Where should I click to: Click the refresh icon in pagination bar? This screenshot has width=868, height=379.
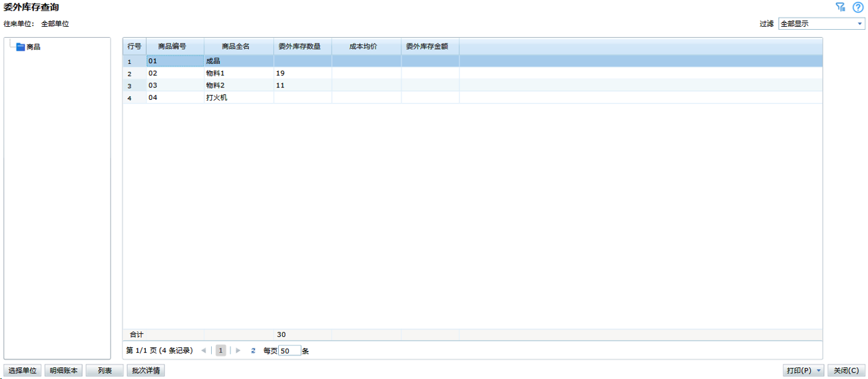[x=253, y=350]
